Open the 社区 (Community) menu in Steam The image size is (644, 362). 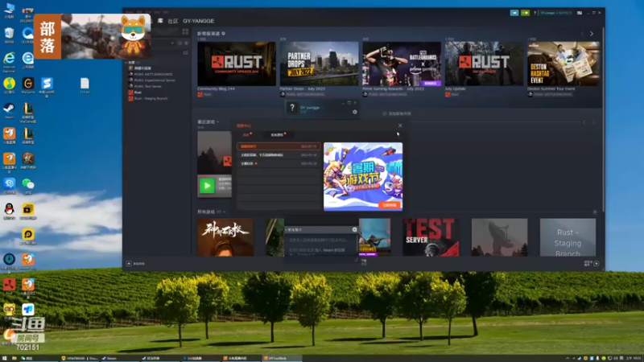tap(172, 21)
